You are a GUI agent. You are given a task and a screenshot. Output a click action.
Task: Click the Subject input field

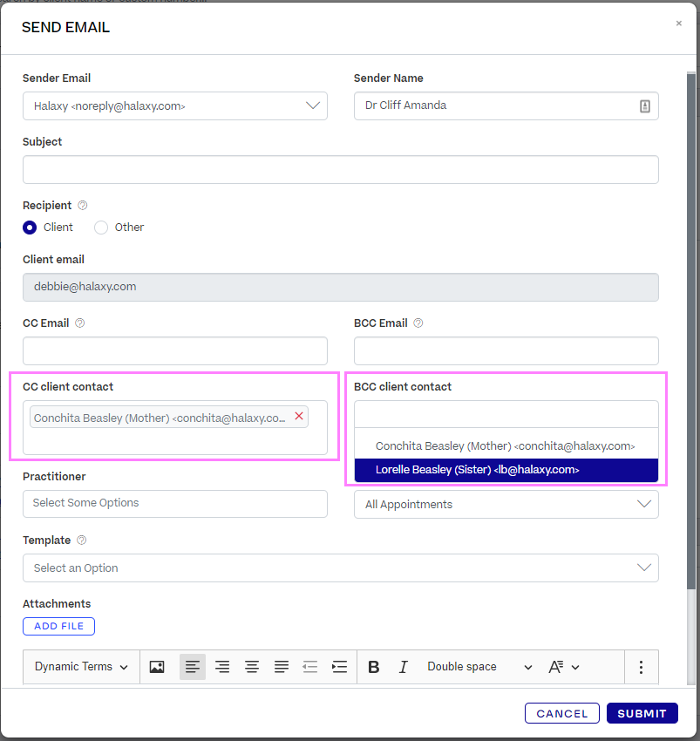340,170
